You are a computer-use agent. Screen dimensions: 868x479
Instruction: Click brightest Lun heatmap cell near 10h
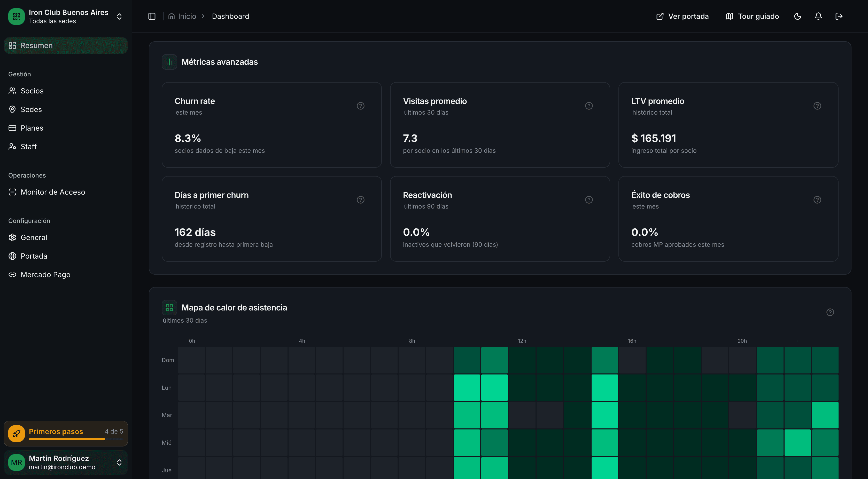click(467, 387)
